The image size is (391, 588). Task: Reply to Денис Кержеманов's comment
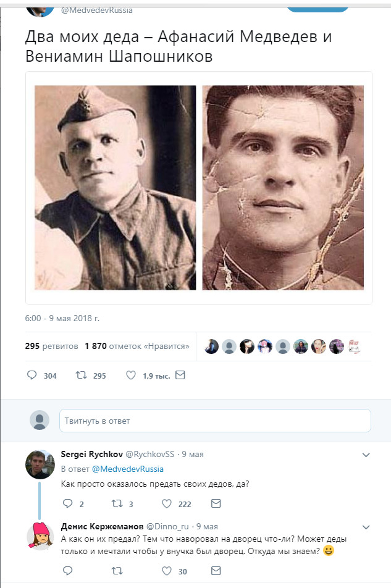coord(67,571)
